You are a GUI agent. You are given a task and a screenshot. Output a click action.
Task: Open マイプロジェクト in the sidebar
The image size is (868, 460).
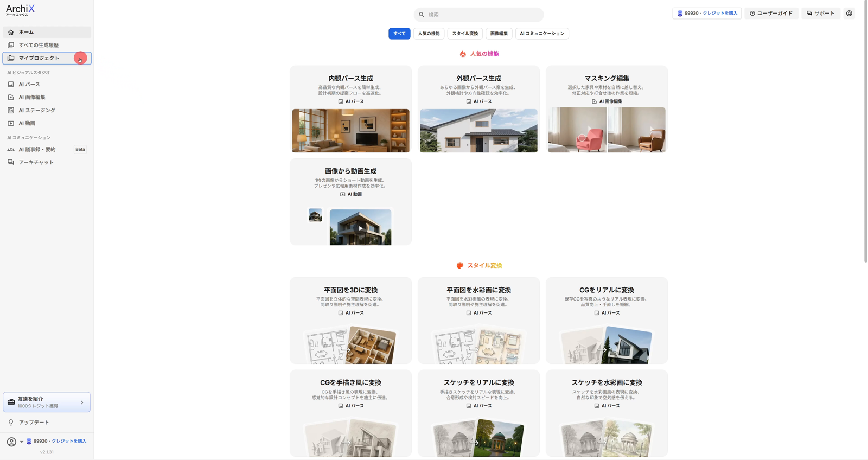click(x=47, y=58)
